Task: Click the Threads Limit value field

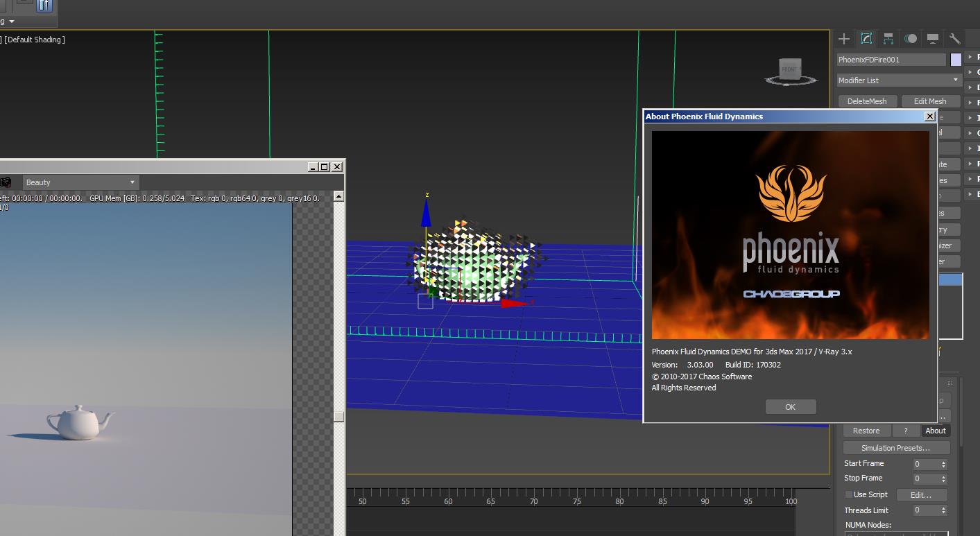Action: [x=925, y=510]
